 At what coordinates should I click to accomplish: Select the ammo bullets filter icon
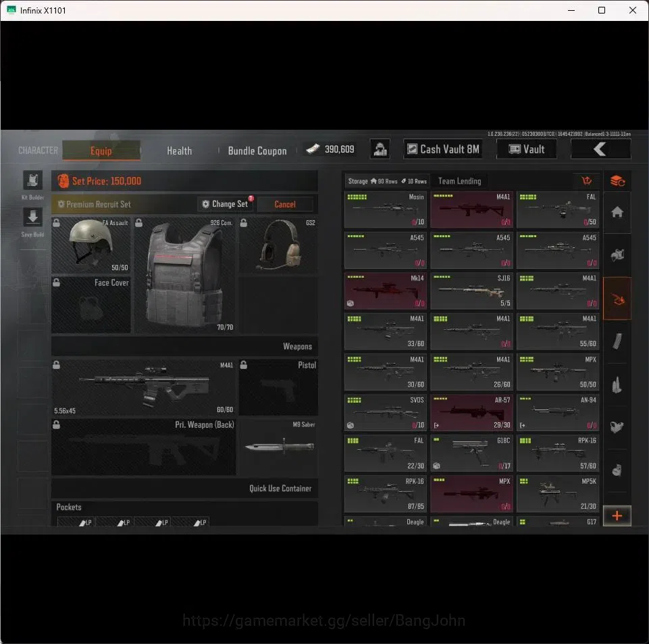(x=617, y=385)
